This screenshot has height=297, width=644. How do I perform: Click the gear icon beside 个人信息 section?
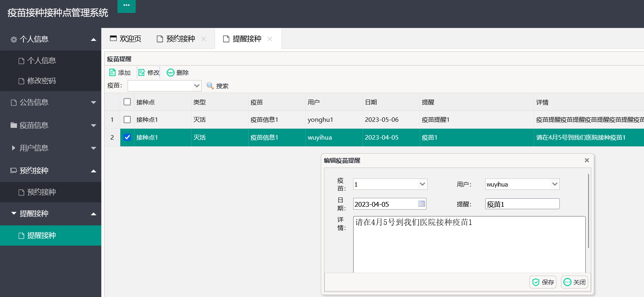pos(14,39)
